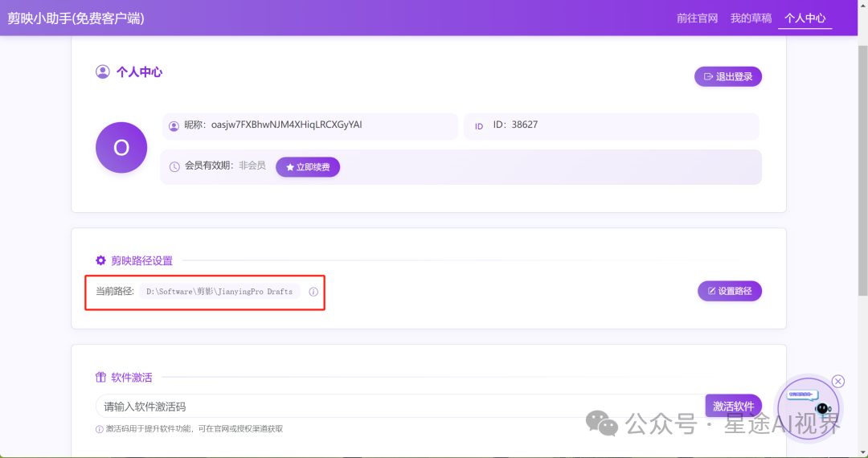Screen dimensions: 868x458
Task: Click the gift icon by 软件激活
Action: [x=100, y=377]
